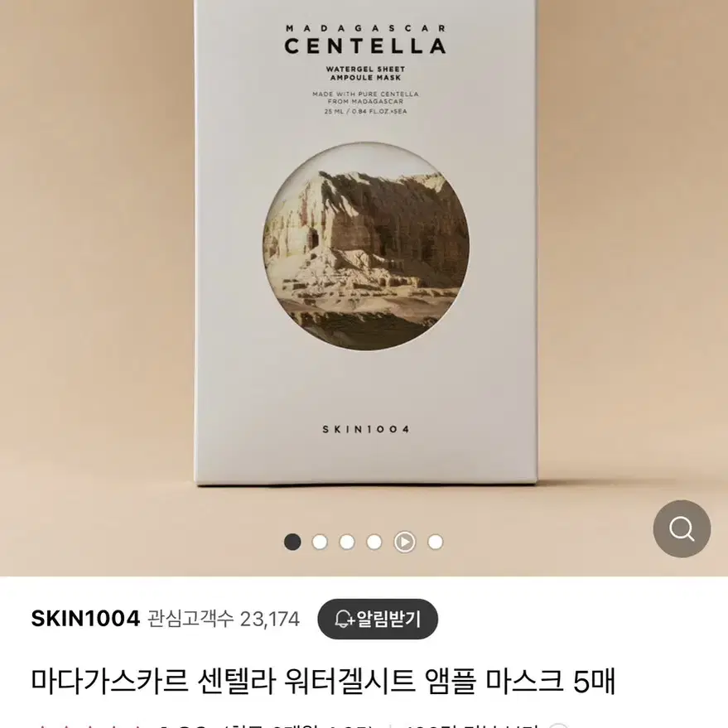The height and width of the screenshot is (728, 728).
Task: Tap the magnifier zoom icon on image
Action: pyautogui.click(x=682, y=529)
